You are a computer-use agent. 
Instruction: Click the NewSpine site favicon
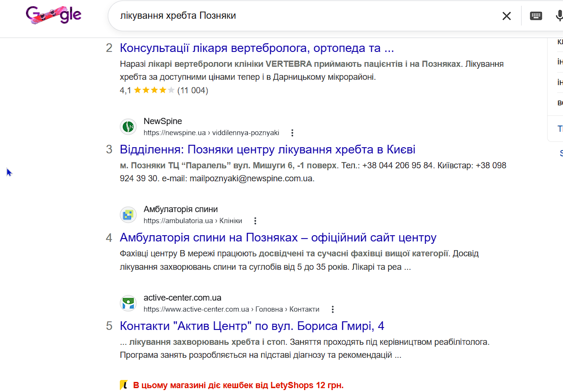point(128,126)
